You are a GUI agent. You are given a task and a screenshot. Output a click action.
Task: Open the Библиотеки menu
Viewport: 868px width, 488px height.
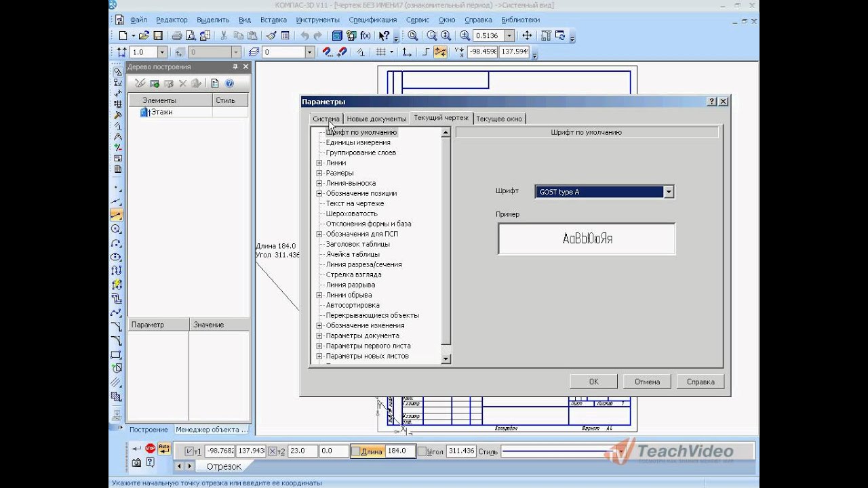pyautogui.click(x=521, y=20)
